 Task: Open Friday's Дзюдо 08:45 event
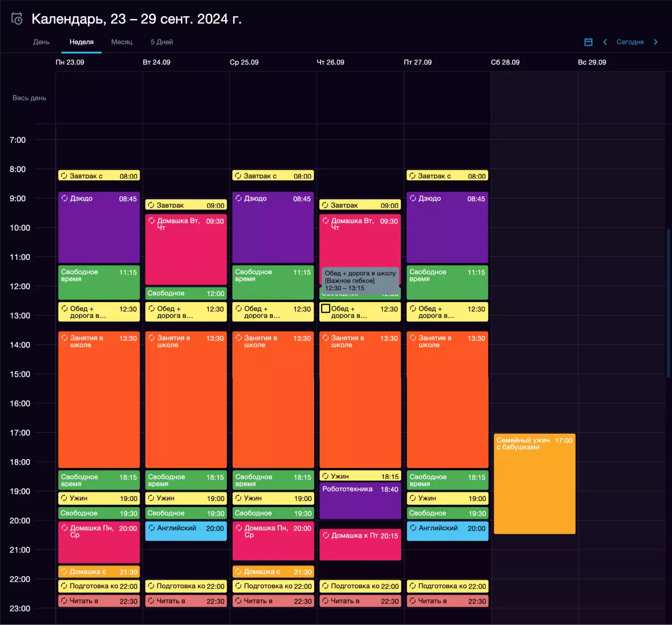[x=447, y=228]
